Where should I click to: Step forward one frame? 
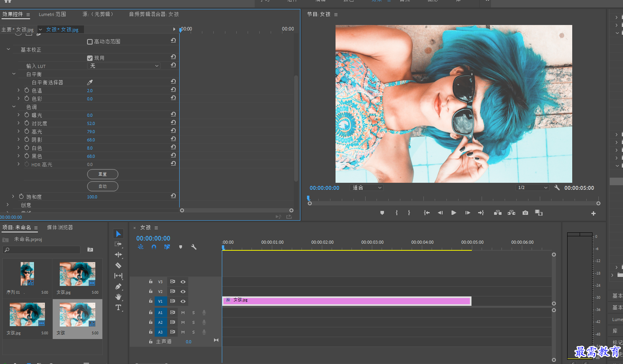[468, 213]
